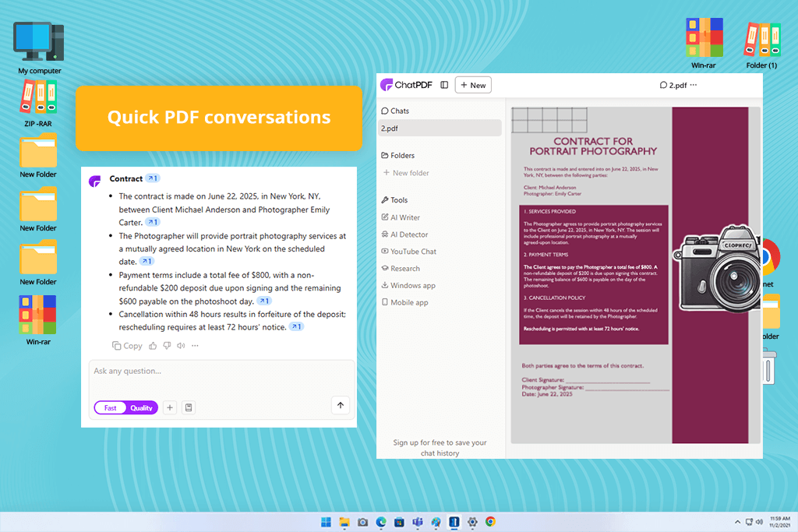Expand the system tray hidden icons chevron
The width and height of the screenshot is (798, 532).
click(x=737, y=522)
